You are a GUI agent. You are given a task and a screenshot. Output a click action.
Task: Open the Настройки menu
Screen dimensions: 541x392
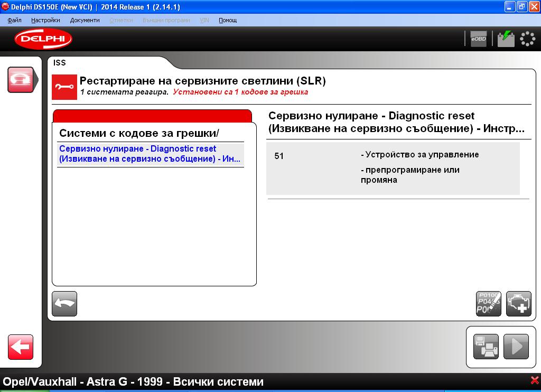[x=45, y=21]
